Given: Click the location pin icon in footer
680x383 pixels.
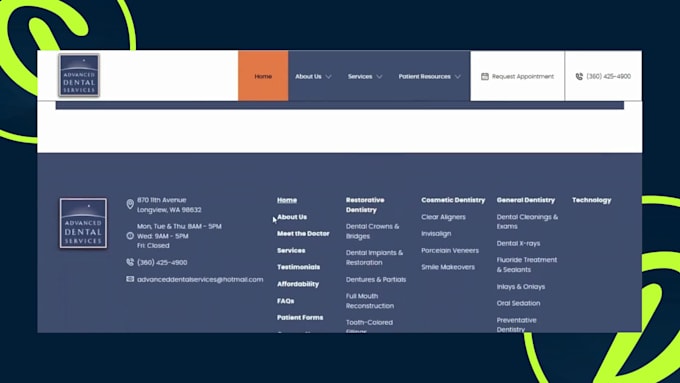Looking at the screenshot, I should click(x=130, y=204).
